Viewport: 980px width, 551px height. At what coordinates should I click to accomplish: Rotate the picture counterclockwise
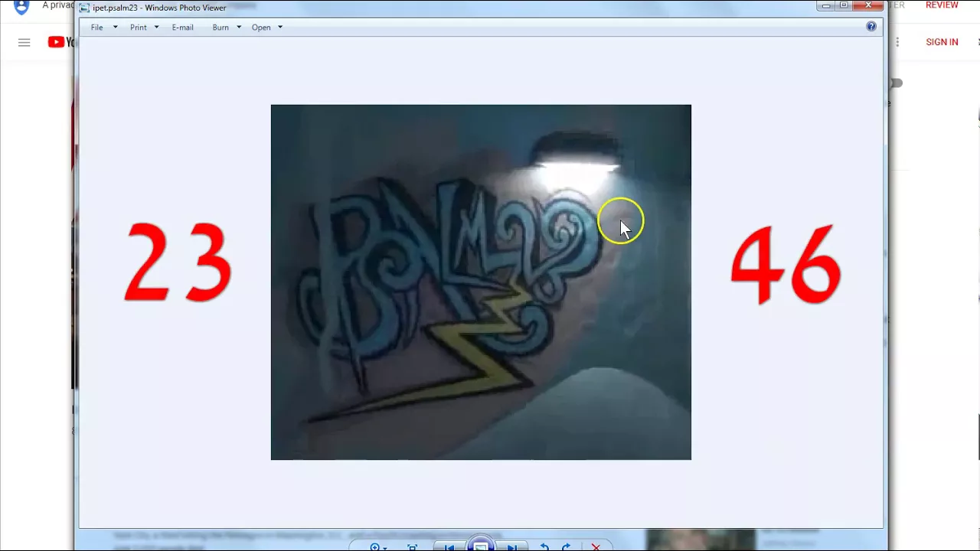point(544,546)
